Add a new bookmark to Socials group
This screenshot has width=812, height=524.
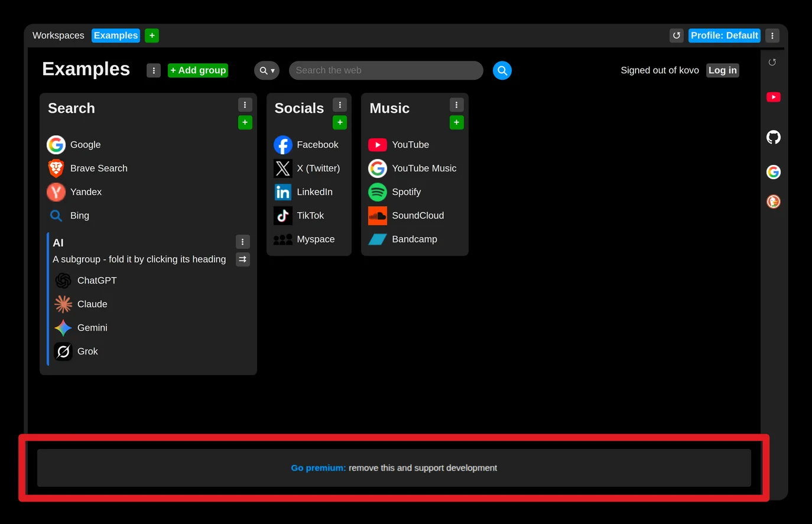[340, 122]
